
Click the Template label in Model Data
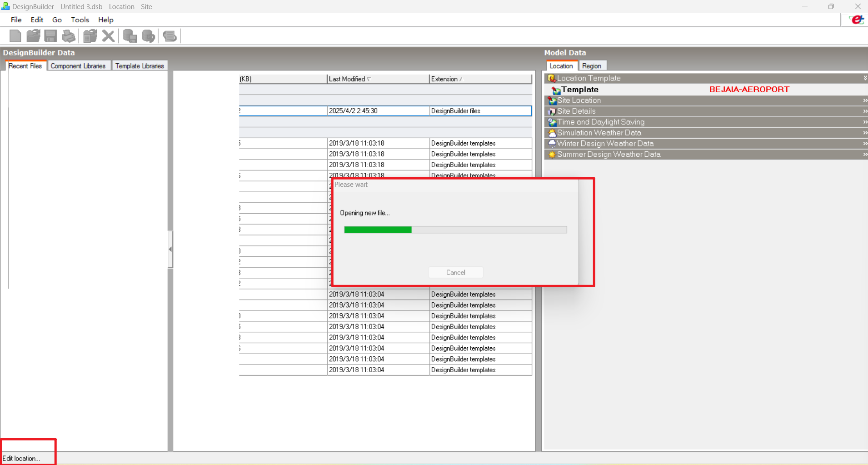[580, 90]
